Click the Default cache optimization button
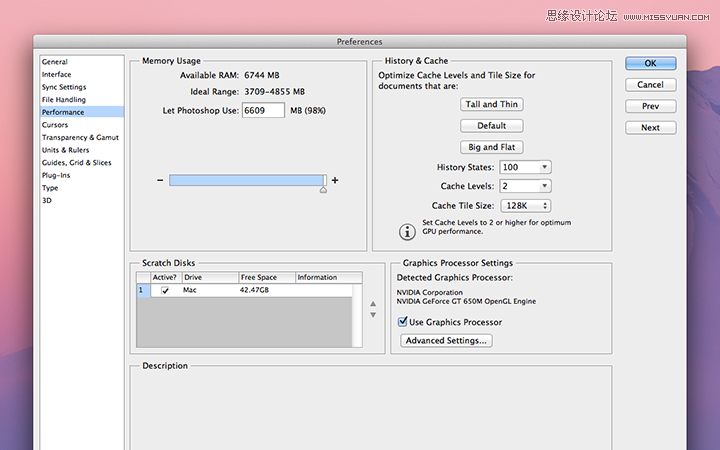Viewport: 720px width, 450px height. tap(491, 126)
